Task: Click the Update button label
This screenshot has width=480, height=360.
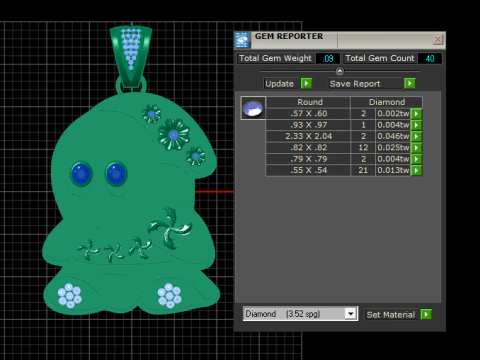Action: click(280, 83)
